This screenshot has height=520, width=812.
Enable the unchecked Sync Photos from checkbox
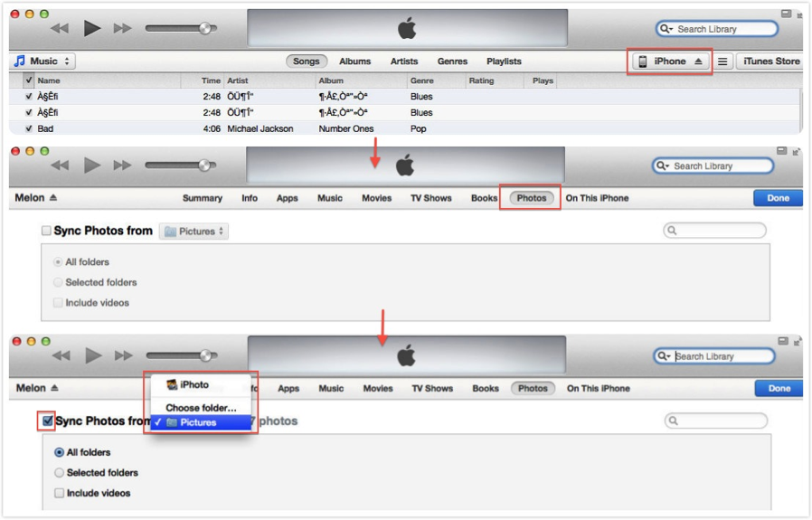pos(46,231)
